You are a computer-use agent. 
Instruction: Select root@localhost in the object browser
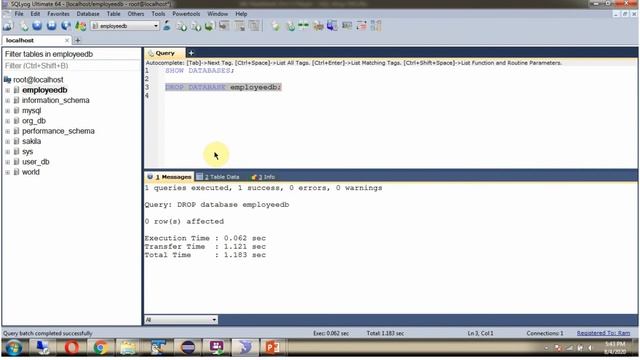pos(38,80)
